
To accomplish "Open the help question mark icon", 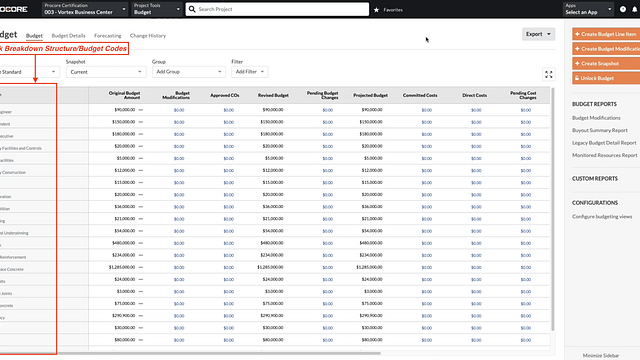I will (623, 9).
